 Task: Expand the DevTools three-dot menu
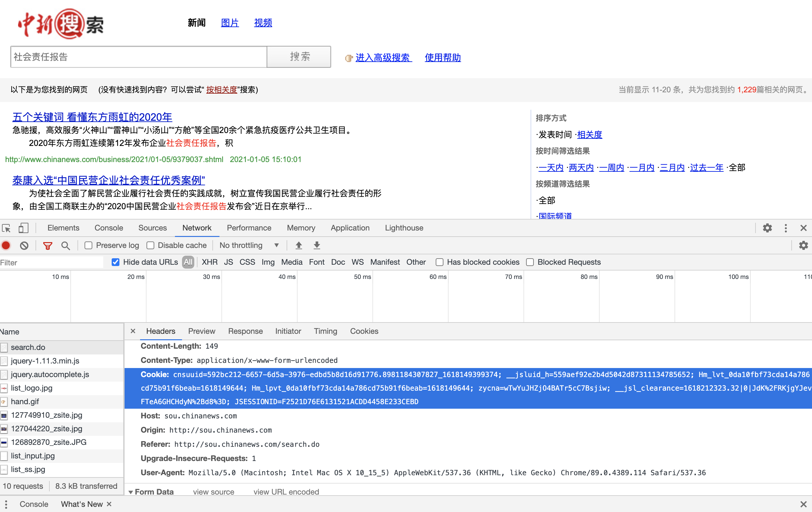coord(786,228)
